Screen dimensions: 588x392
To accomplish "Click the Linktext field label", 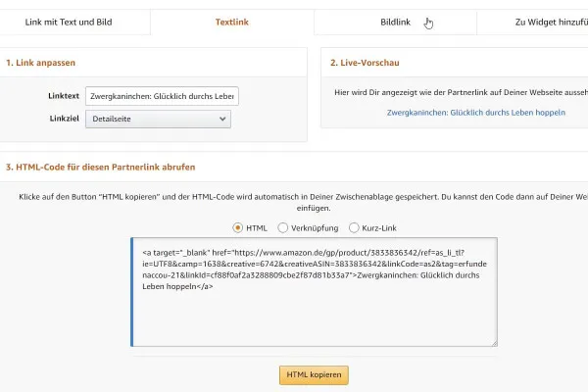I will [63, 96].
